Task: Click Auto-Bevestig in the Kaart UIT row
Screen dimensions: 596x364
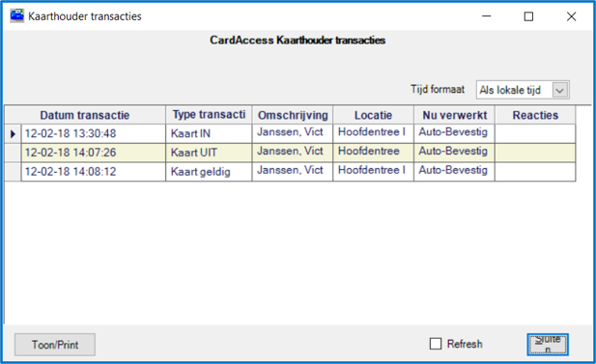Action: click(x=454, y=153)
